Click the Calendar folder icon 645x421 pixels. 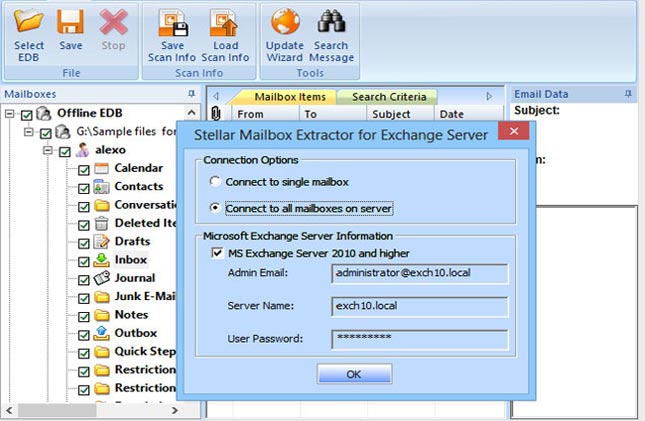(x=101, y=168)
